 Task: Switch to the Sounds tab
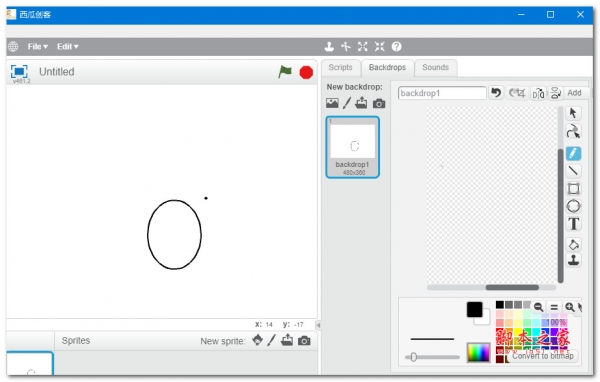tap(435, 67)
